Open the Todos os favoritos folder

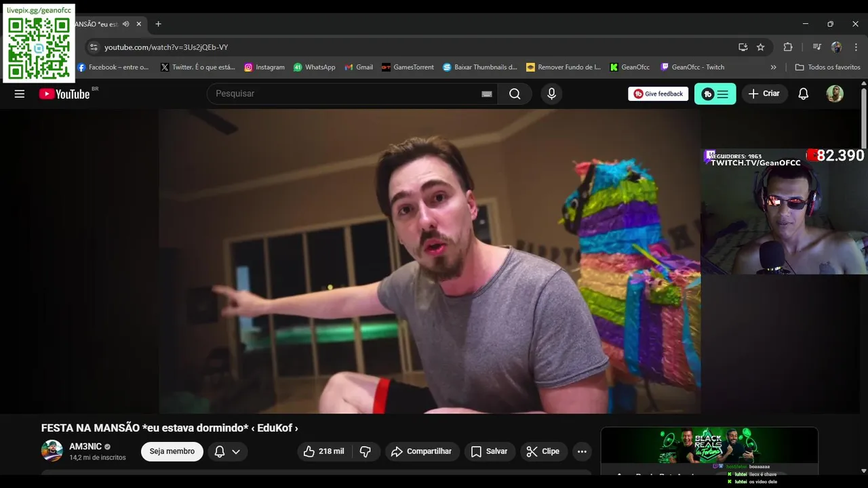click(x=827, y=67)
